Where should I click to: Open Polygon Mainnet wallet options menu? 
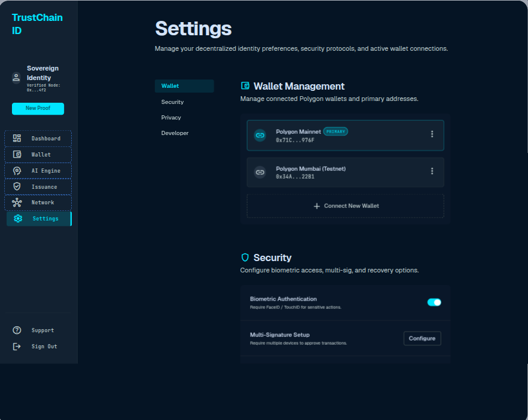pyautogui.click(x=432, y=134)
